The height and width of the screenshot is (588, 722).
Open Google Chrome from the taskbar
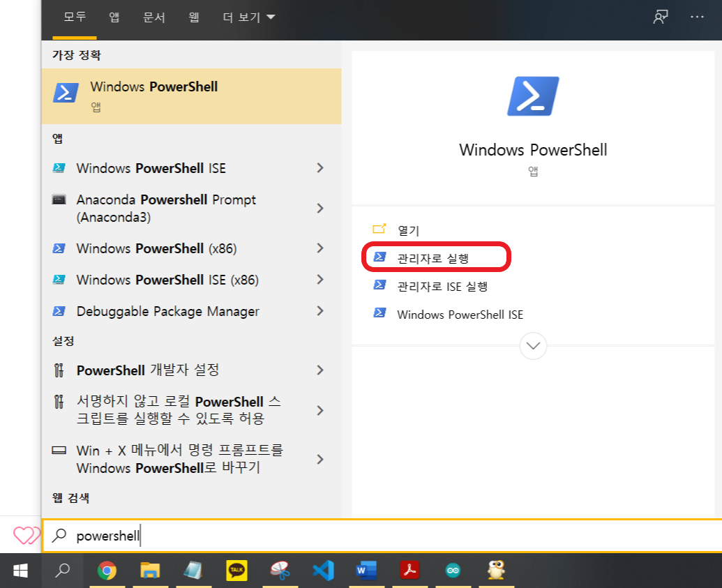107,571
